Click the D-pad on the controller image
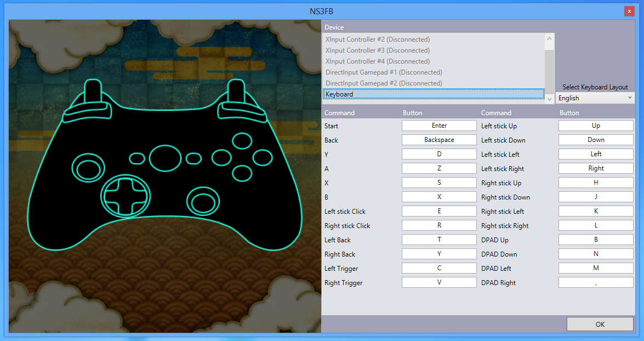The height and width of the screenshot is (341, 644). [126, 196]
